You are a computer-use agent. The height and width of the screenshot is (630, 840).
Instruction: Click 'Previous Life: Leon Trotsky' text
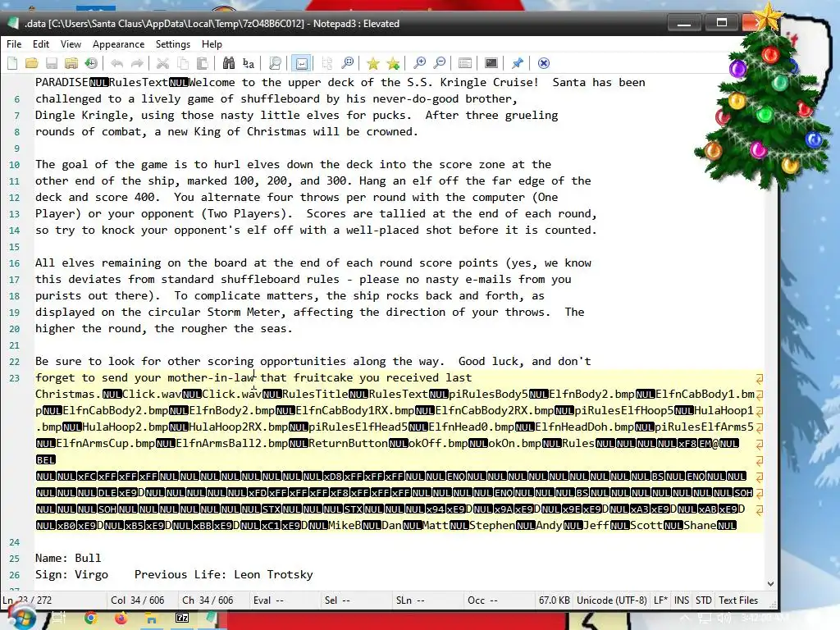point(223,575)
